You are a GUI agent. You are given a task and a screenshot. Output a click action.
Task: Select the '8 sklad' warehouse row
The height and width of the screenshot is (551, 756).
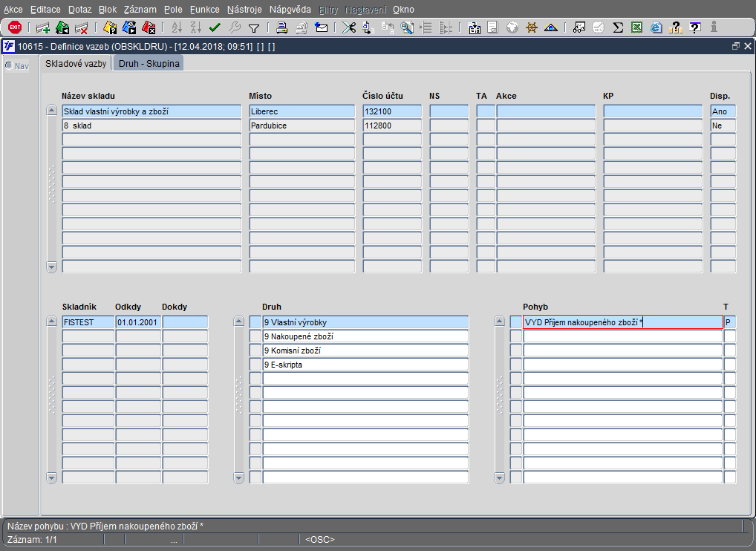coord(151,125)
